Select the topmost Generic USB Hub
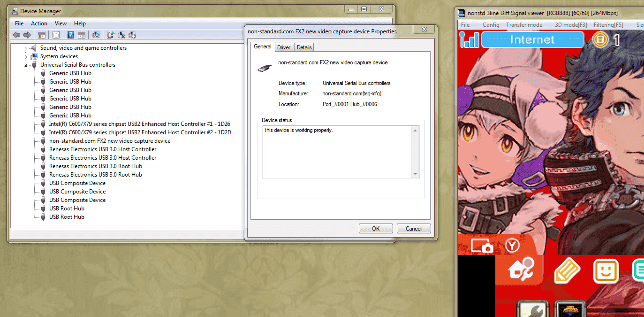 [x=70, y=73]
